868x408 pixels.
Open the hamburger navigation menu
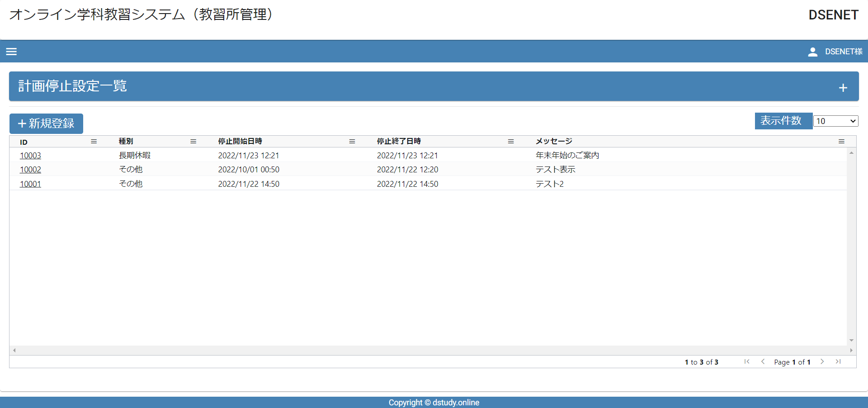tap(11, 52)
